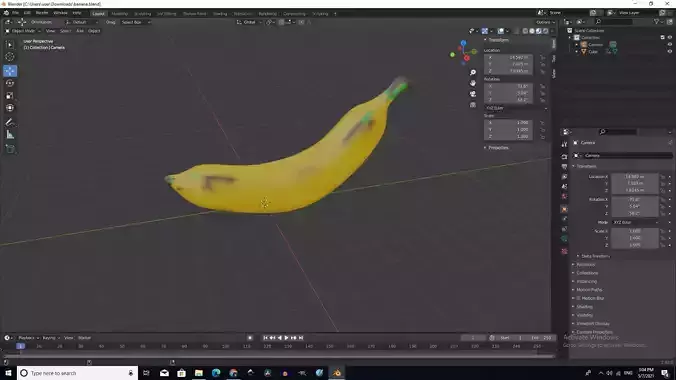
Task: Activate the Move tool in left toolbar
Action: [x=10, y=71]
